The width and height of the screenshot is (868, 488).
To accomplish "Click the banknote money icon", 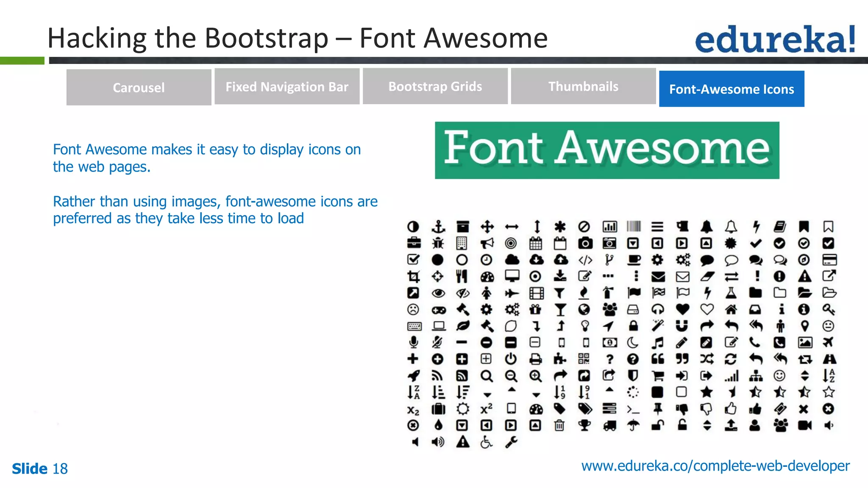I will tap(609, 342).
